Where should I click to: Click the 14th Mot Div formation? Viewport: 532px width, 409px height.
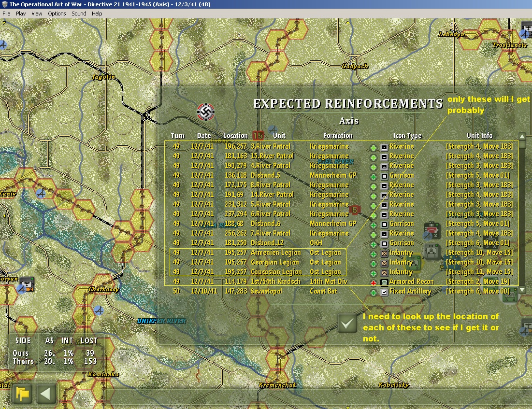pos(328,282)
